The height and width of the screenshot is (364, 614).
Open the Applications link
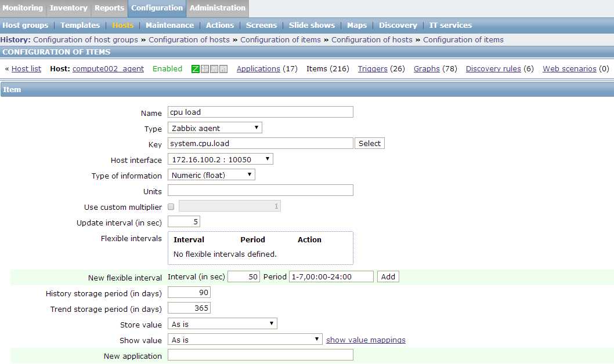point(258,69)
